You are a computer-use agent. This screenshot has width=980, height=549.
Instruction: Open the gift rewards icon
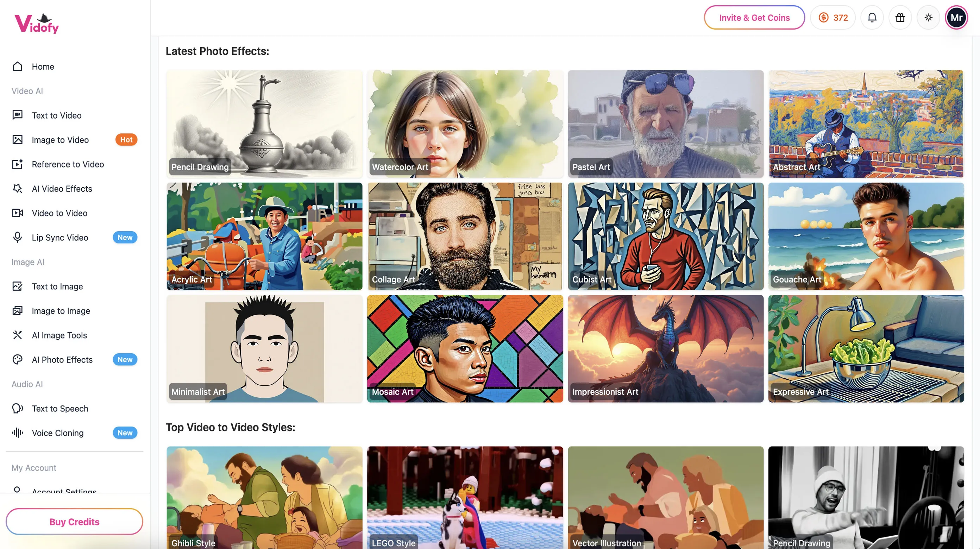point(900,18)
